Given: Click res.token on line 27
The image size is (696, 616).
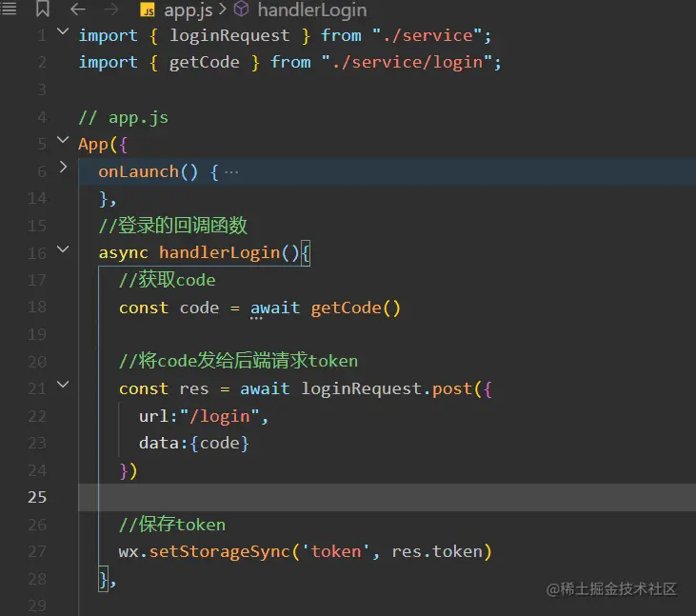Looking at the screenshot, I should coord(437,551).
